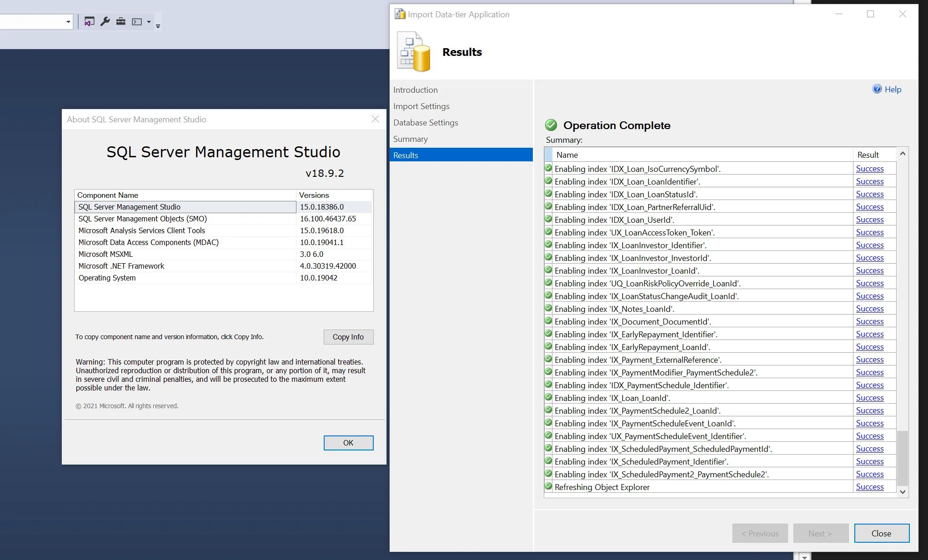Open the toolbar overflow options arrow
Screen dimensions: 928x560
tap(158, 26)
